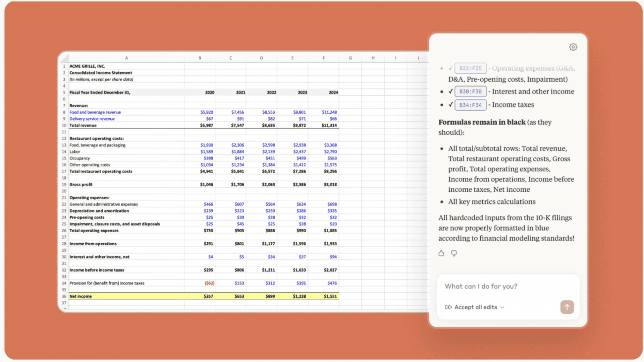
Task: Click the Accept all edits fast-forward icon
Action: click(x=448, y=307)
